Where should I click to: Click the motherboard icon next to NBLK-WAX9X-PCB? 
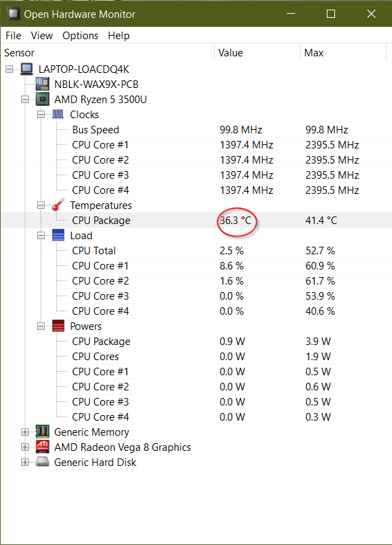43,84
